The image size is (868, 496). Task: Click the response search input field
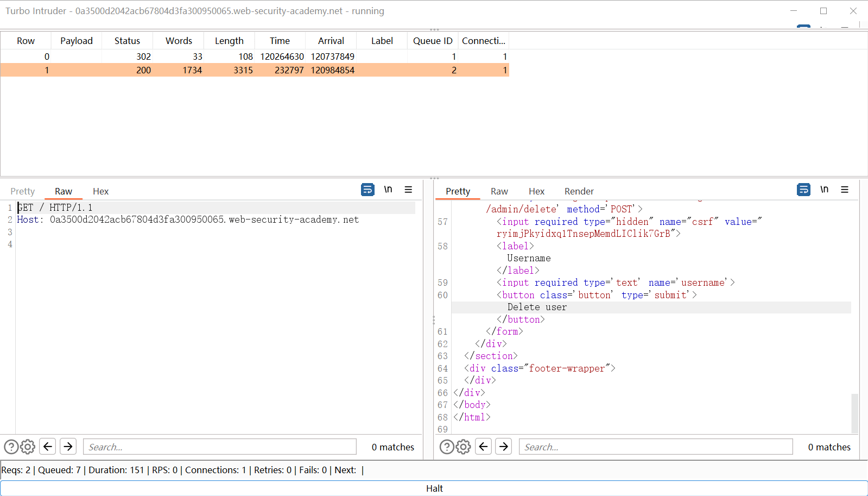(x=655, y=447)
